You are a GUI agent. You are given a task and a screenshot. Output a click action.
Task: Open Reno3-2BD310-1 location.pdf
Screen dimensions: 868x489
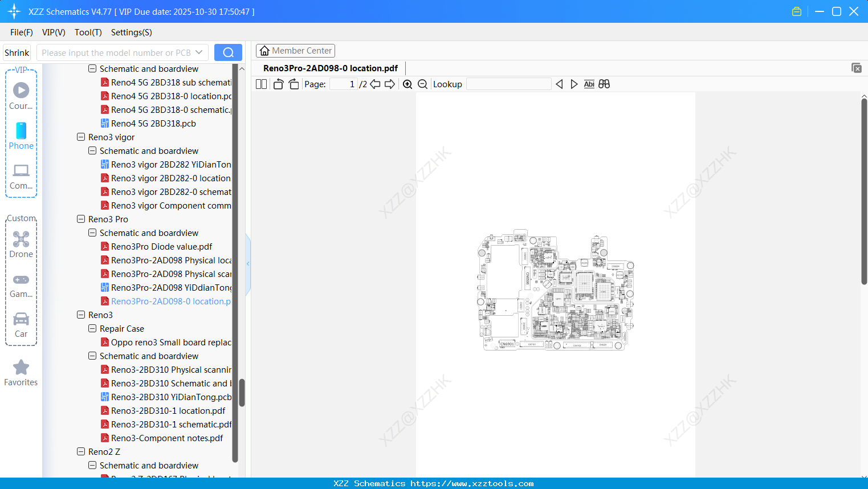pos(163,410)
